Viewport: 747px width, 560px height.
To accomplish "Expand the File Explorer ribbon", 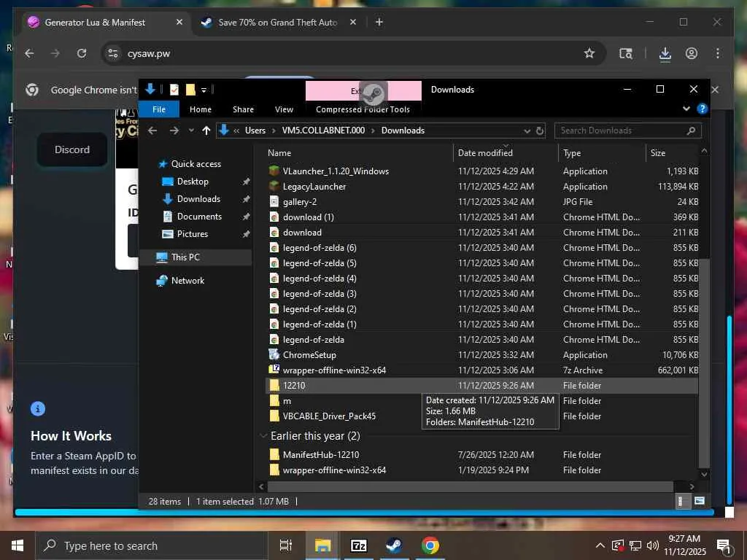I will tap(686, 109).
